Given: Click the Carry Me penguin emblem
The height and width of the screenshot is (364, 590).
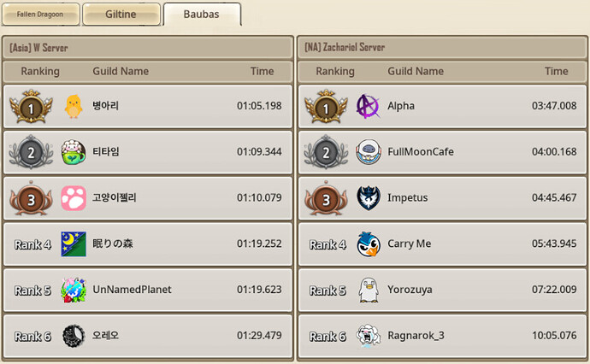Looking at the screenshot, I should coord(369,244).
